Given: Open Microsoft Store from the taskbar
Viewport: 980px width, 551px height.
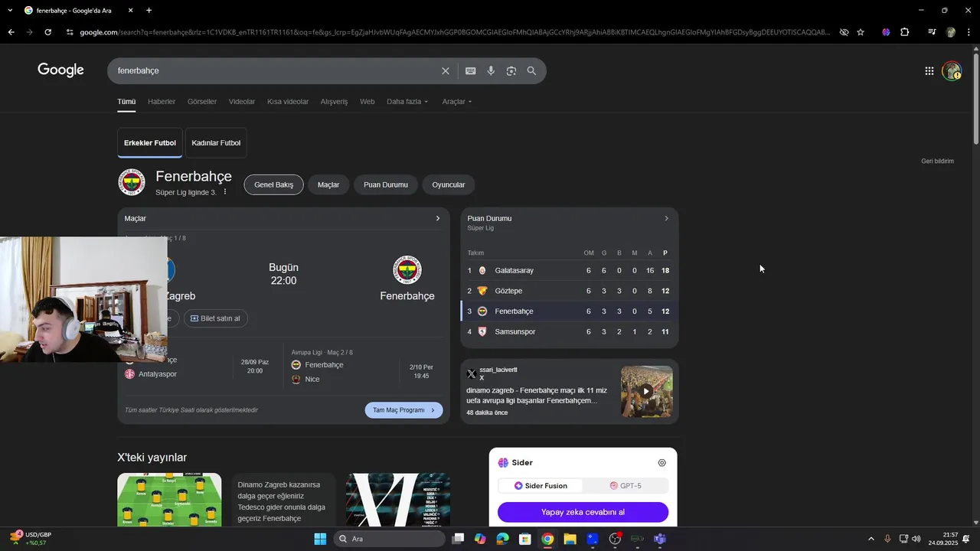Looking at the screenshot, I should tap(525, 539).
